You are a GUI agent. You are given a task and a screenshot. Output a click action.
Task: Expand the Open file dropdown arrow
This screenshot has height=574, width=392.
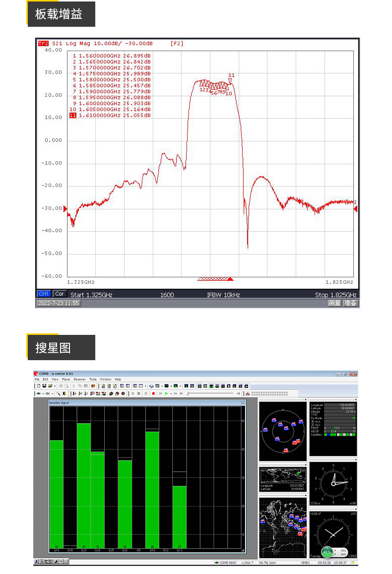tap(54, 385)
